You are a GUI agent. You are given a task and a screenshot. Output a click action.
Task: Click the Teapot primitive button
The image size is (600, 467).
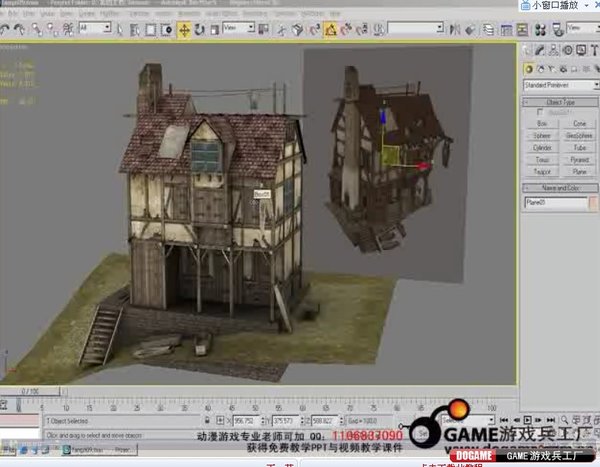tap(542, 171)
